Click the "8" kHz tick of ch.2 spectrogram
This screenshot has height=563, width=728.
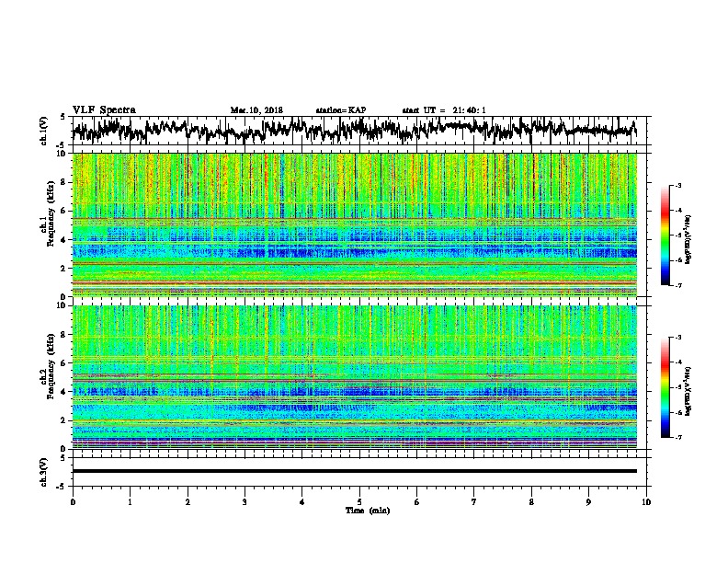pos(63,334)
